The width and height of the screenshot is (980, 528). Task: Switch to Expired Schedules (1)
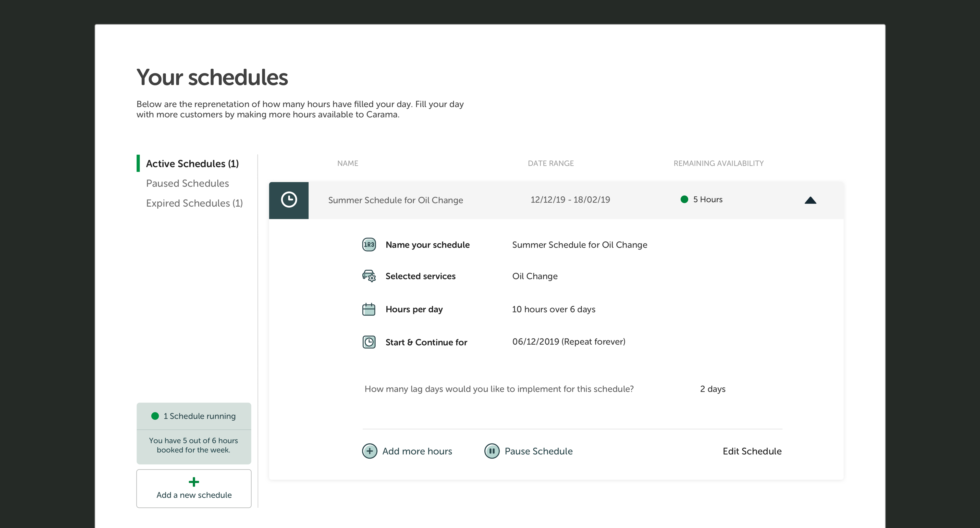coord(194,203)
